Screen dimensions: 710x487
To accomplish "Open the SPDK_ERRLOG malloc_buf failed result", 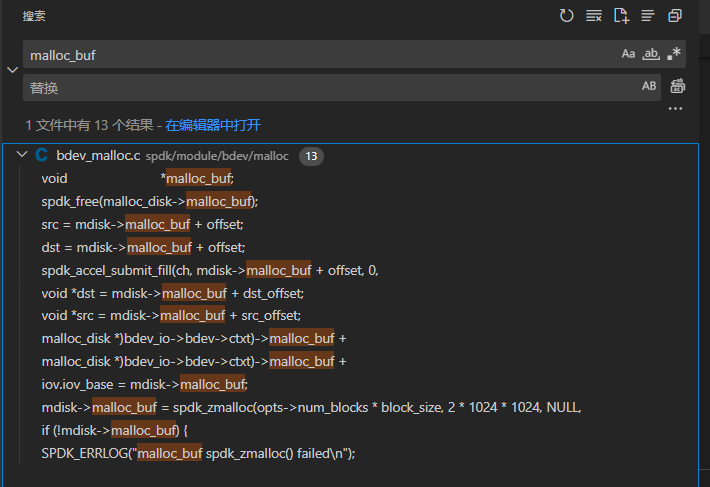I will 198,454.
